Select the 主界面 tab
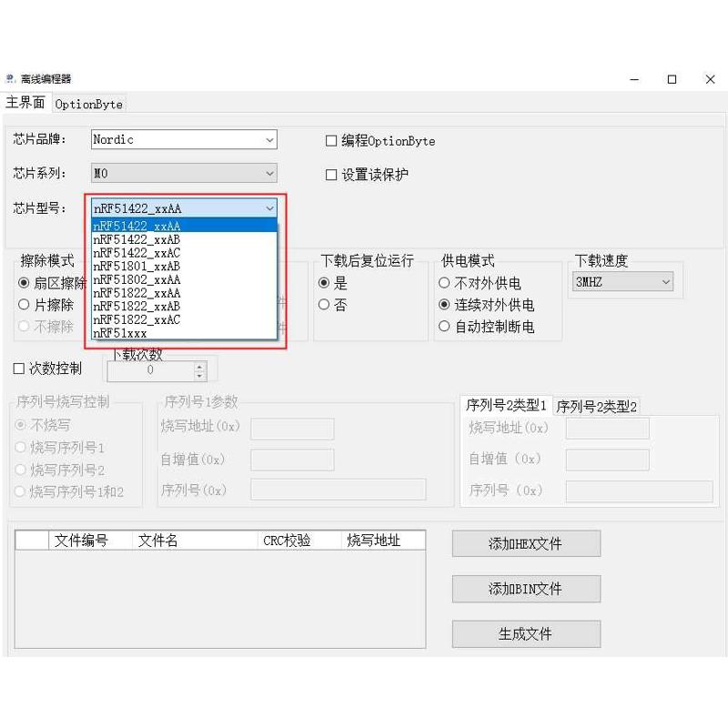 (25, 102)
